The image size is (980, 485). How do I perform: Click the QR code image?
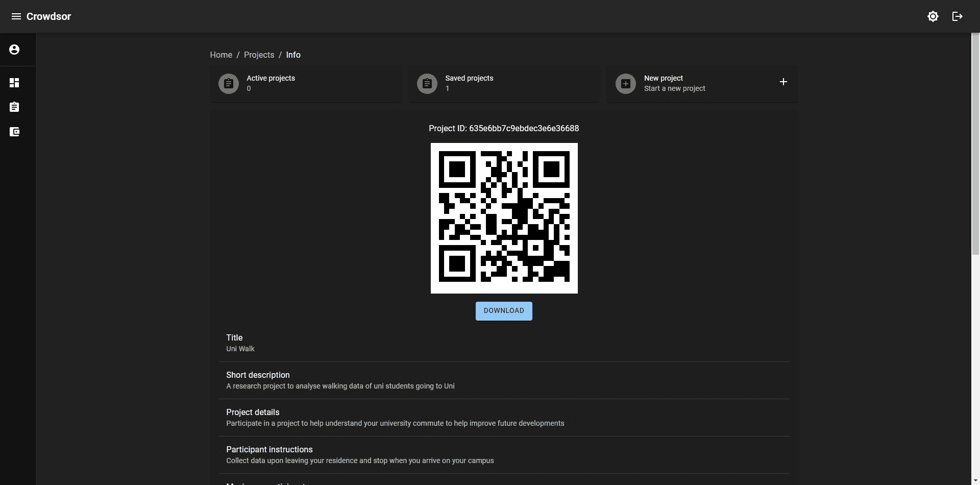click(x=504, y=218)
